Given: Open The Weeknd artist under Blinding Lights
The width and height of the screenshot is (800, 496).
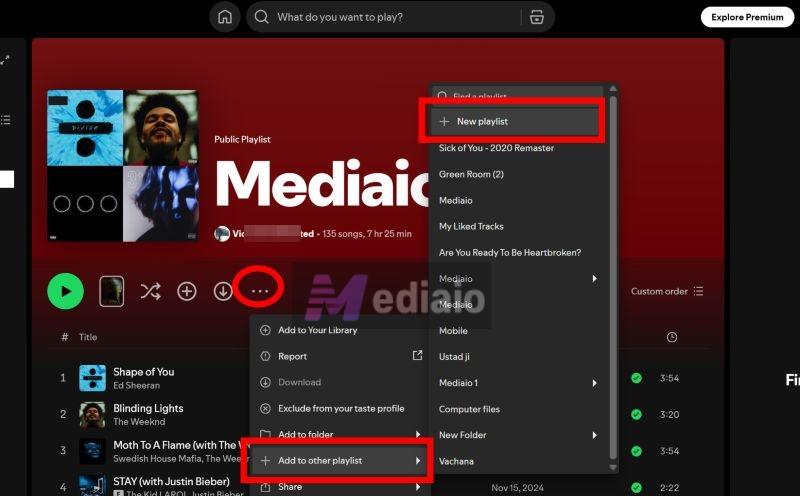Looking at the screenshot, I should (139, 421).
